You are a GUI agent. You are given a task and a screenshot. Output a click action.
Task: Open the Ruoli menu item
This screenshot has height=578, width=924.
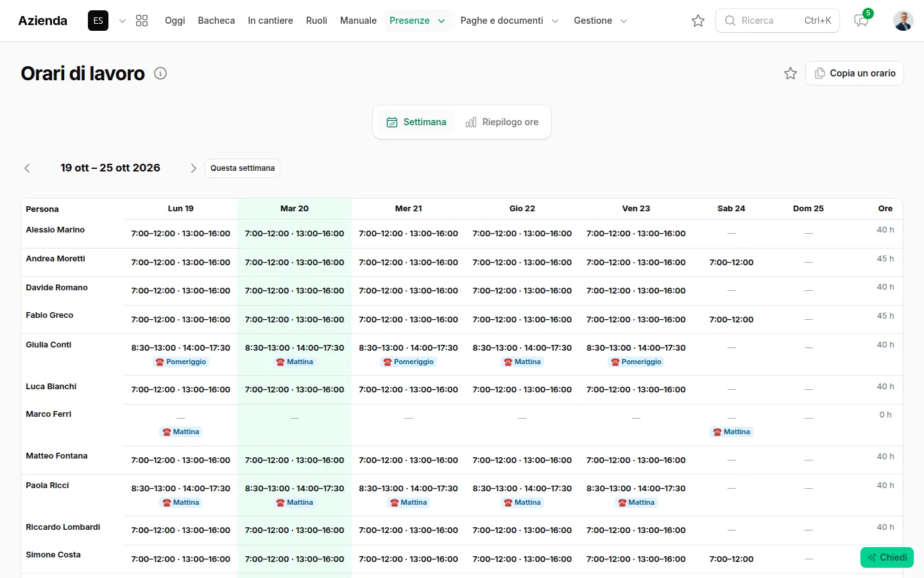[x=316, y=21]
